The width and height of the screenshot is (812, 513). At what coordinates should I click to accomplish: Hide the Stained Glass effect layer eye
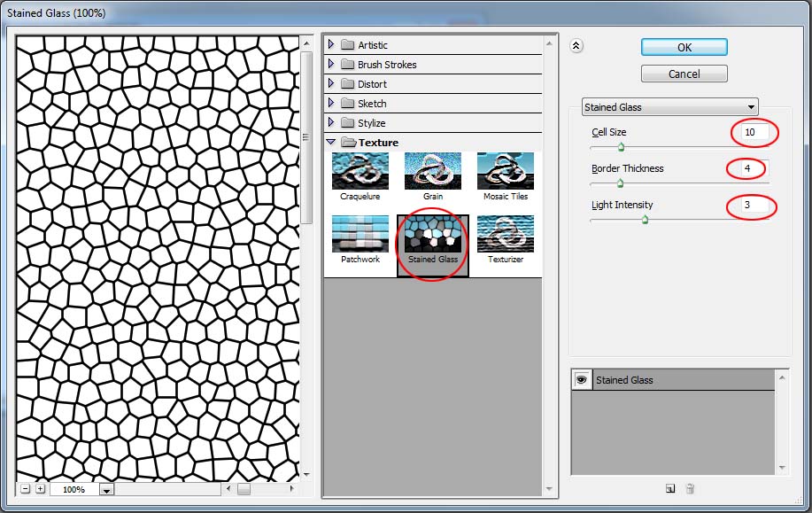582,379
